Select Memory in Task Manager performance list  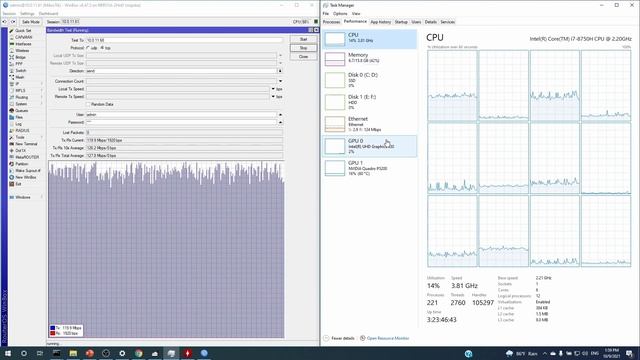370,58
